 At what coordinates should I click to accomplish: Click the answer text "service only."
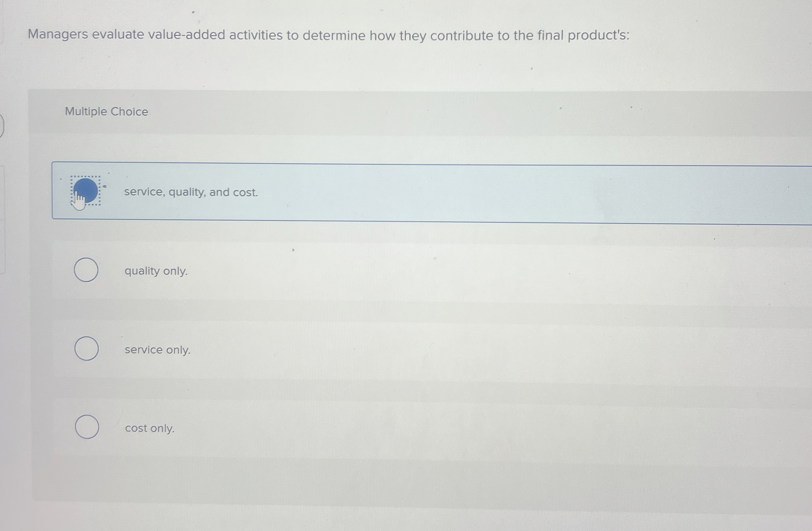pyautogui.click(x=157, y=350)
